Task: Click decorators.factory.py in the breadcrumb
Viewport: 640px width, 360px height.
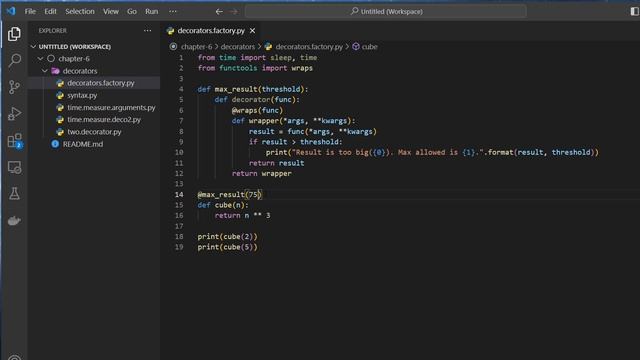Action: point(309,47)
